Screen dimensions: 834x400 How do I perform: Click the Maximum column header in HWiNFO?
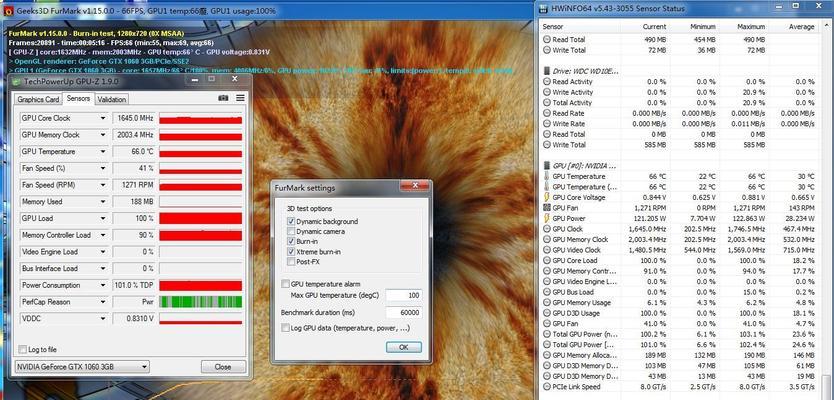(x=751, y=27)
